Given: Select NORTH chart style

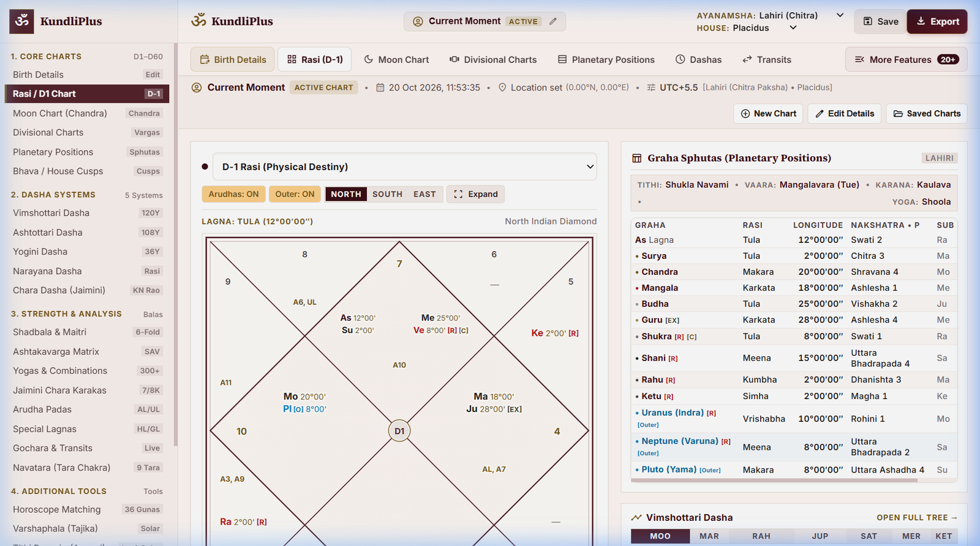Looking at the screenshot, I should (x=346, y=194).
